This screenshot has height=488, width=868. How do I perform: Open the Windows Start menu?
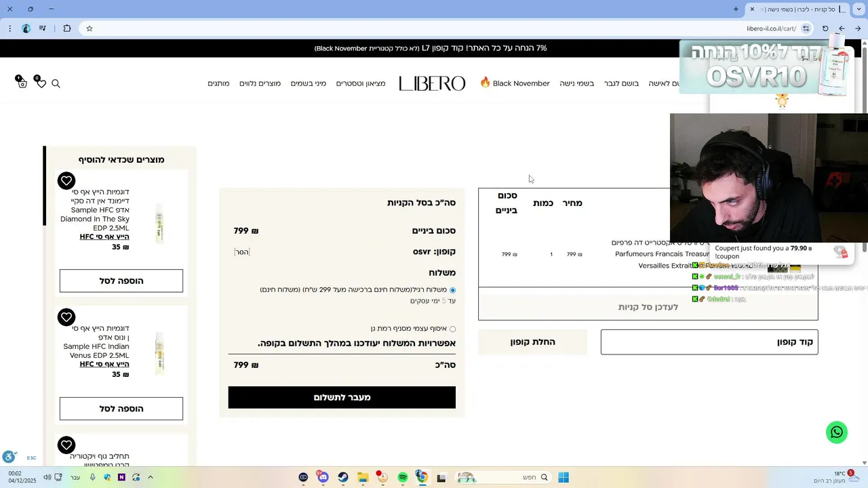point(564,477)
